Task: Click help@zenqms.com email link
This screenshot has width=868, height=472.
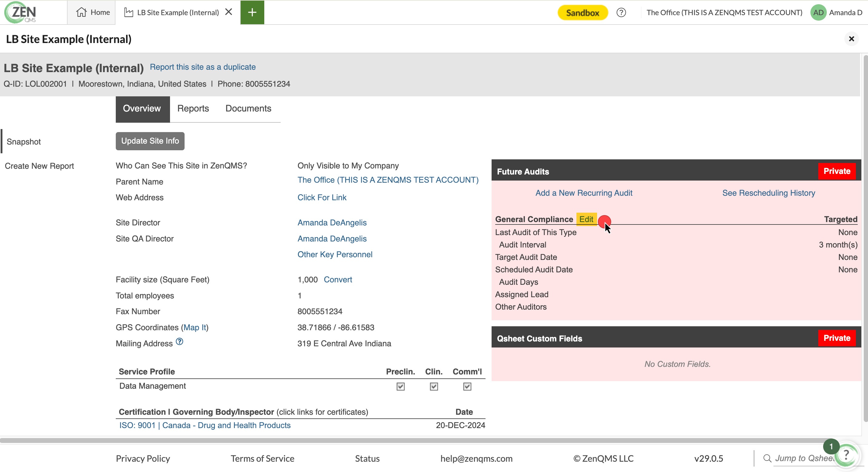Action: 476,458
